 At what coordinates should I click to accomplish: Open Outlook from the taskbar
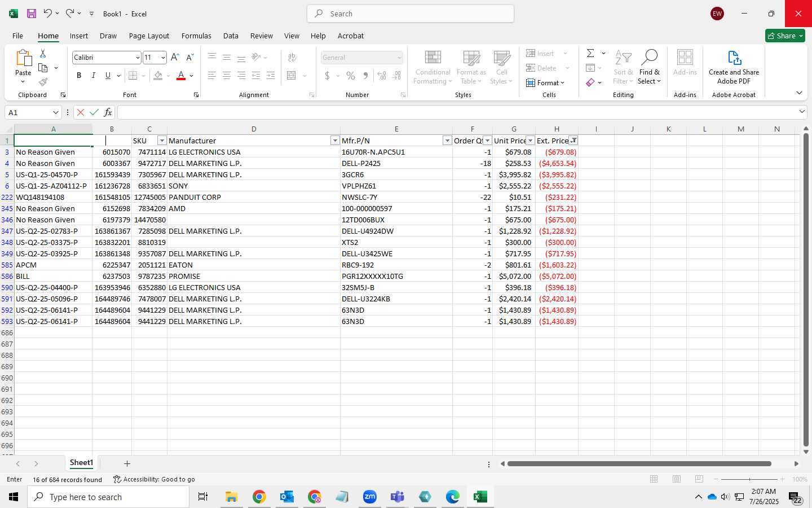287,497
